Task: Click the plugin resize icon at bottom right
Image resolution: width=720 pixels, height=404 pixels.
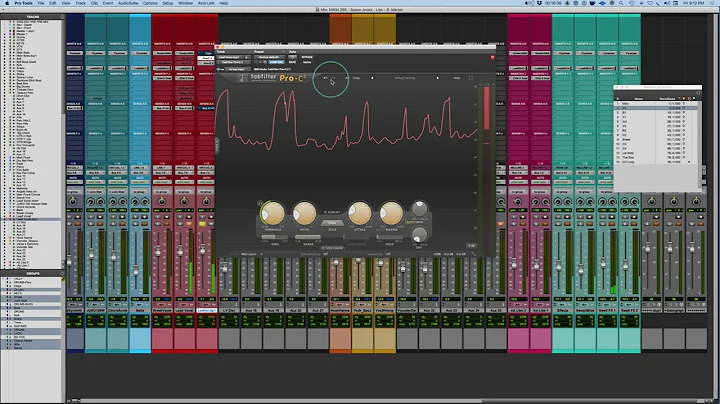Action: [474, 254]
